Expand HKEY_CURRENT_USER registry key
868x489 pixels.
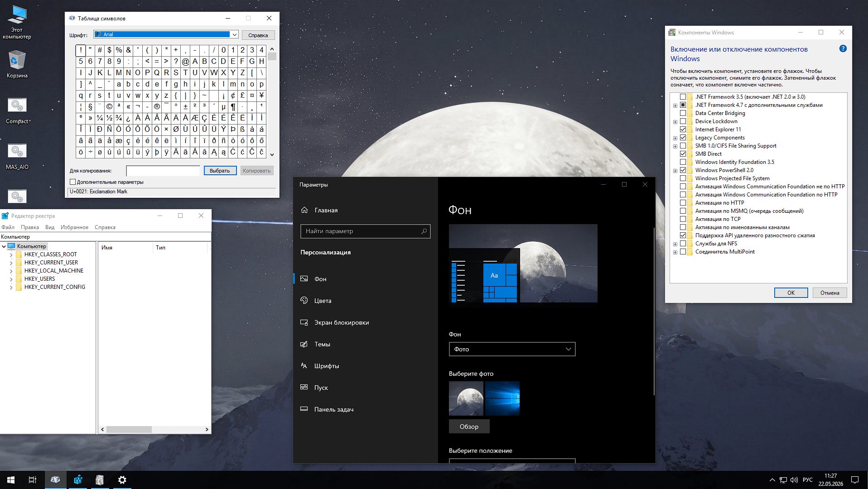coord(11,263)
